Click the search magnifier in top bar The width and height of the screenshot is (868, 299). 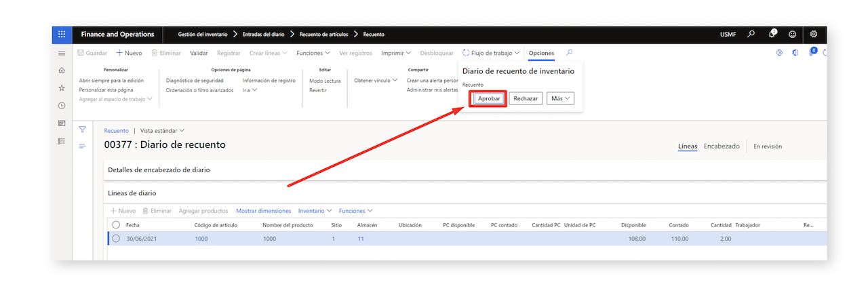(x=751, y=34)
